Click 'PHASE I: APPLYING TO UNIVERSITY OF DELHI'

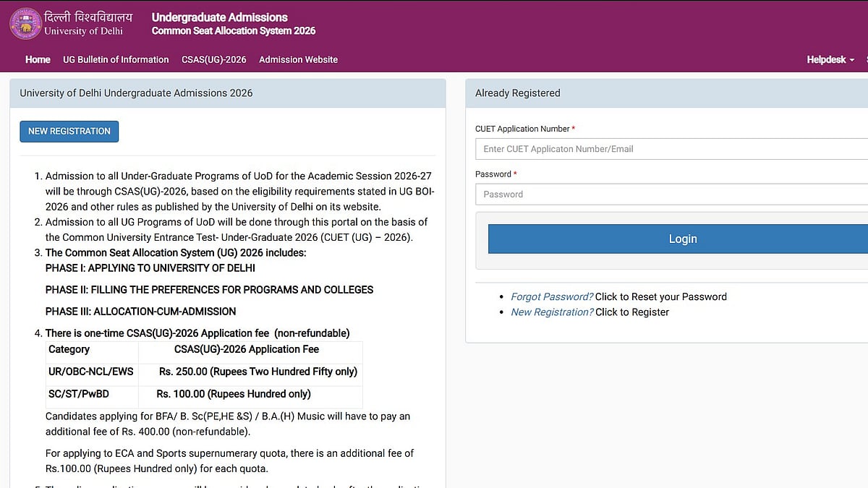point(150,268)
